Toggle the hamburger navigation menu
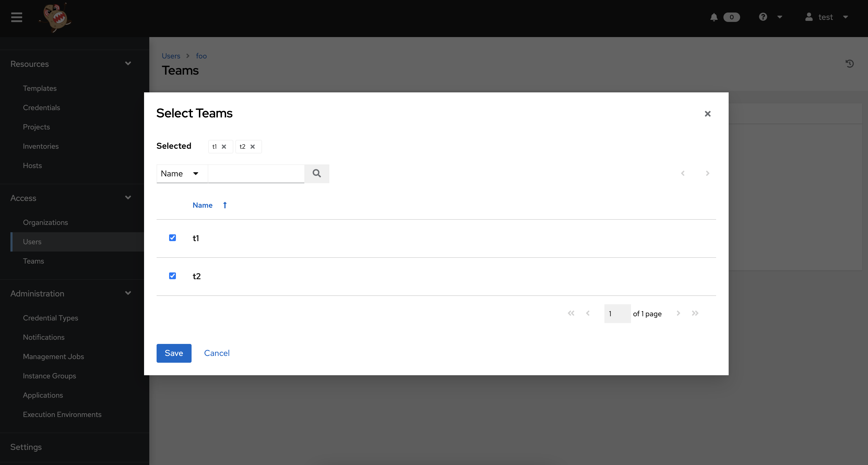Image resolution: width=868 pixels, height=465 pixels. tap(16, 17)
